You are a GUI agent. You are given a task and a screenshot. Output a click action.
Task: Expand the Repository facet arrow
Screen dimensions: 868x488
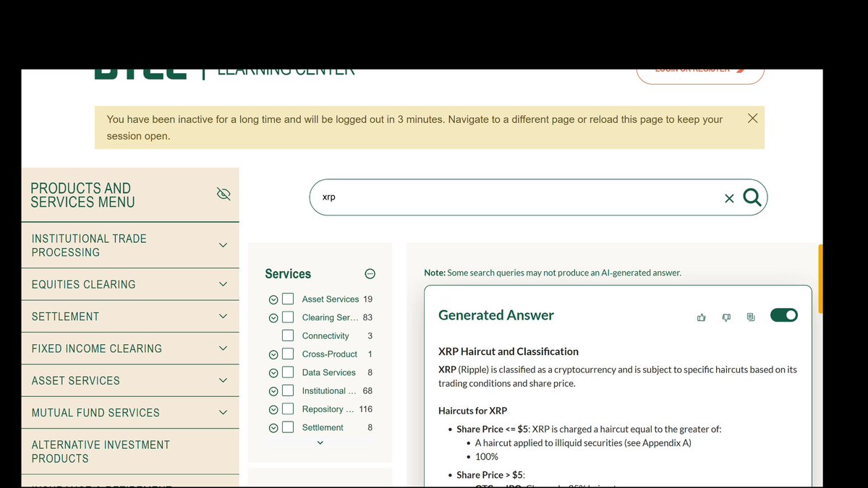[x=273, y=410]
